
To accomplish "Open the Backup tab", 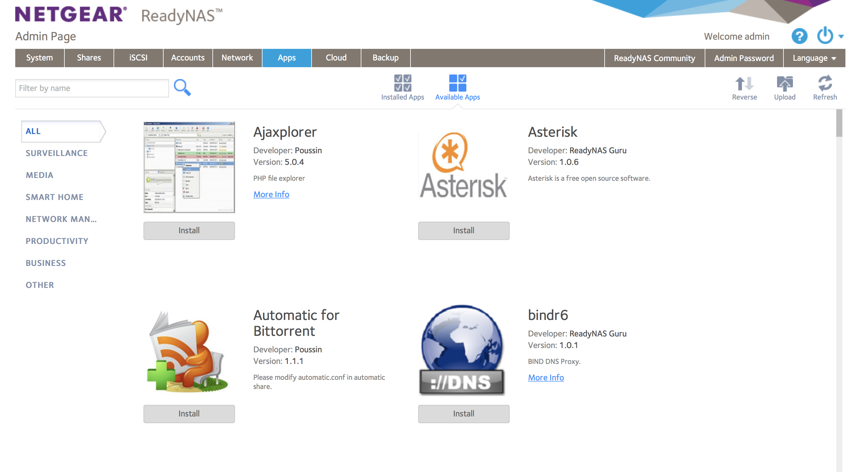I will click(x=385, y=58).
